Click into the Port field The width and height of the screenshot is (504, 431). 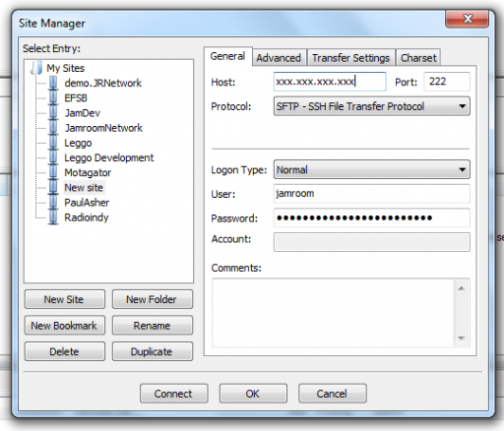tap(447, 82)
